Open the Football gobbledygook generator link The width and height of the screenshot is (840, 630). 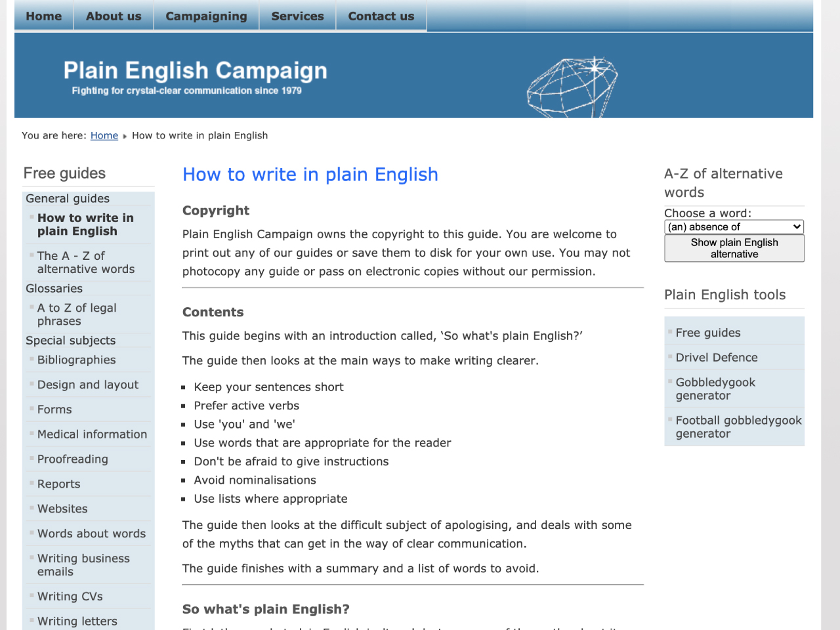[738, 427]
